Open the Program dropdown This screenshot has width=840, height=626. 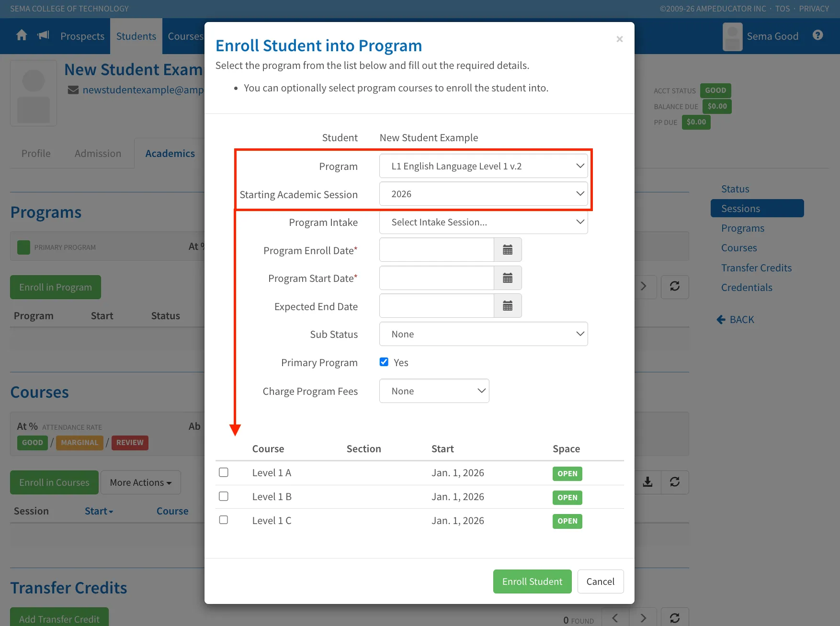coord(484,166)
